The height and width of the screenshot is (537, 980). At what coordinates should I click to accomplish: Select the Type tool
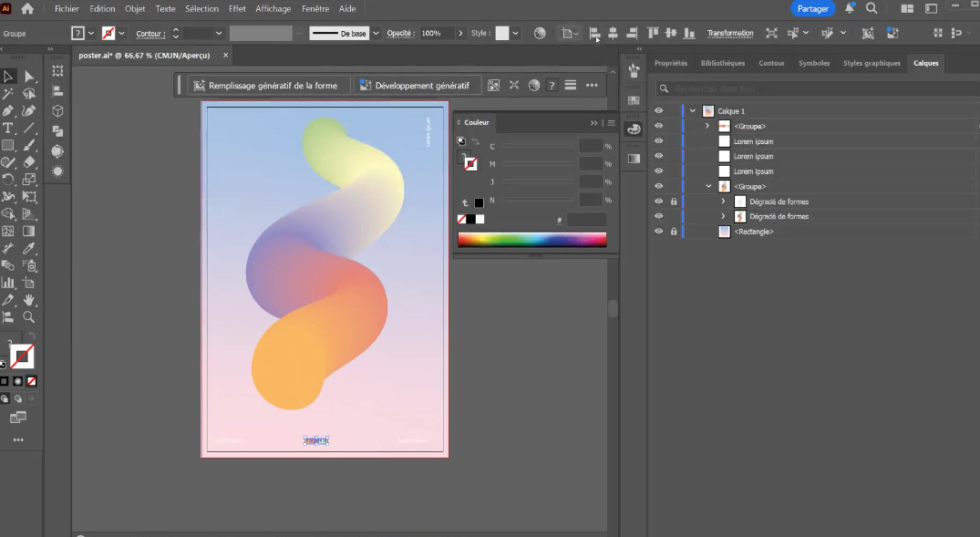coord(8,128)
